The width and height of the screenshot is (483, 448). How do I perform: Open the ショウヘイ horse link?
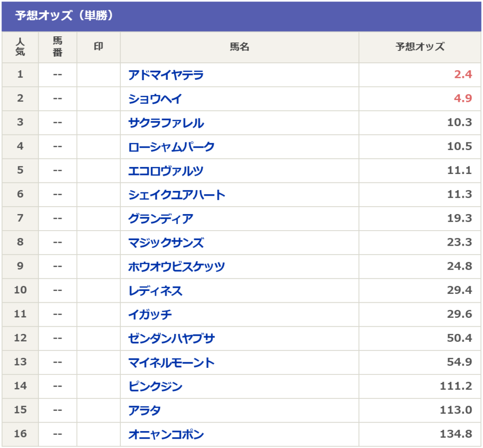pyautogui.click(x=155, y=99)
